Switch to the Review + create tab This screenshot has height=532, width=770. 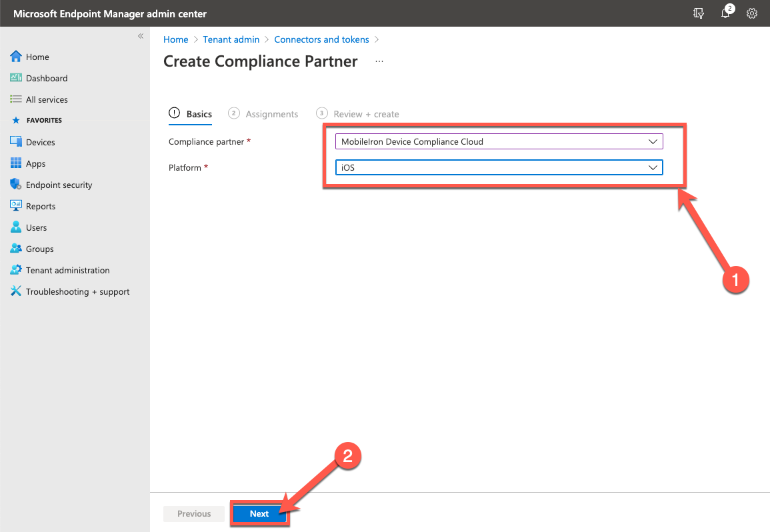tap(365, 113)
